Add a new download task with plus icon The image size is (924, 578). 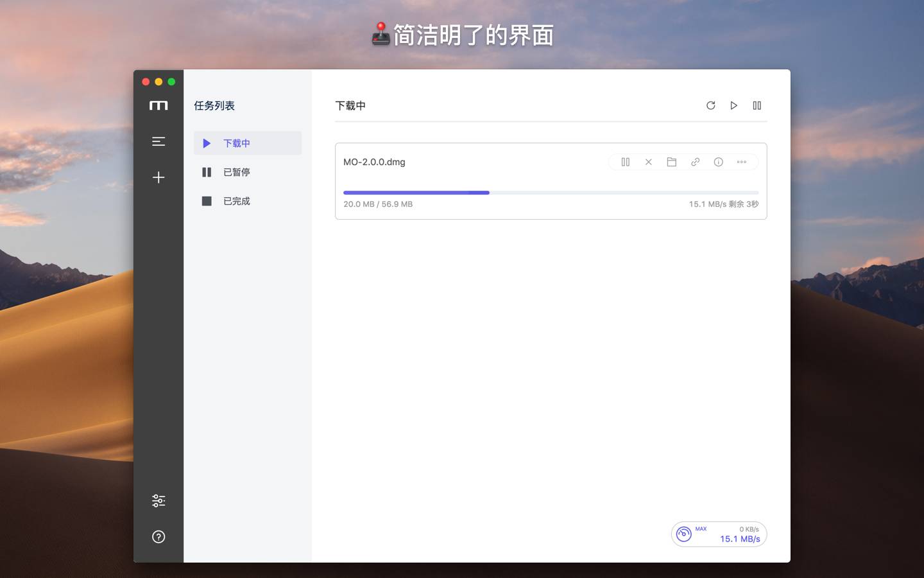coord(158,177)
